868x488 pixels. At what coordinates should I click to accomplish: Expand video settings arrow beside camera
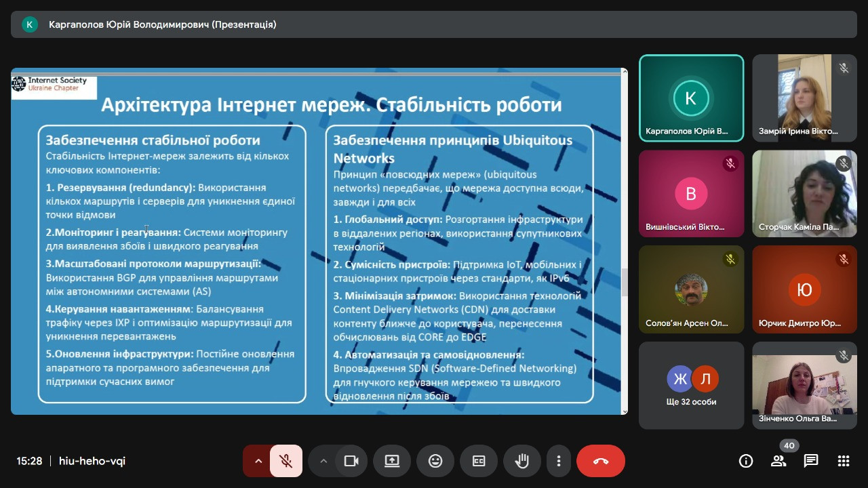click(x=323, y=461)
